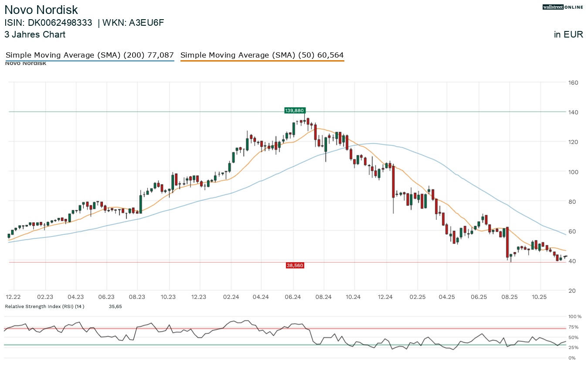
Task: Toggle the SMA (200) legend entry
Action: click(x=90, y=55)
